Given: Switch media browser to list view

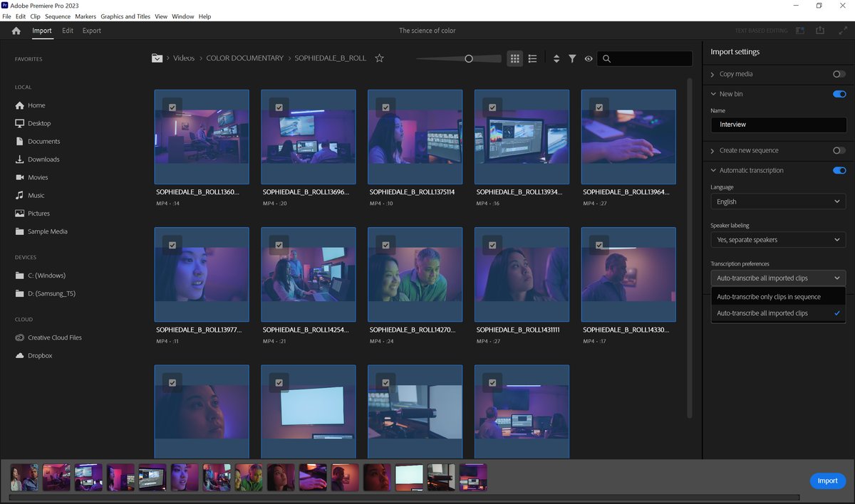Looking at the screenshot, I should 532,58.
